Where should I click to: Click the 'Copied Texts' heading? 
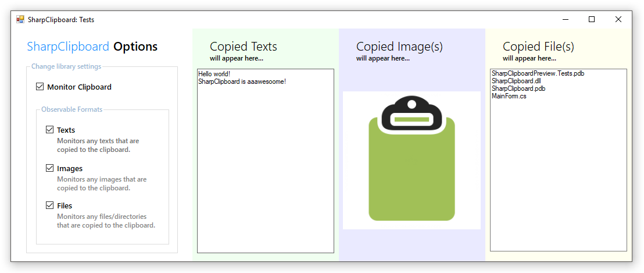click(x=243, y=47)
